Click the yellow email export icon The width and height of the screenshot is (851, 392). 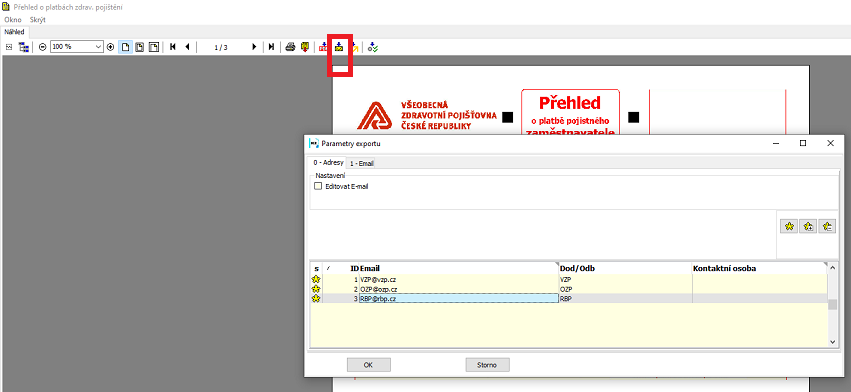(339, 47)
